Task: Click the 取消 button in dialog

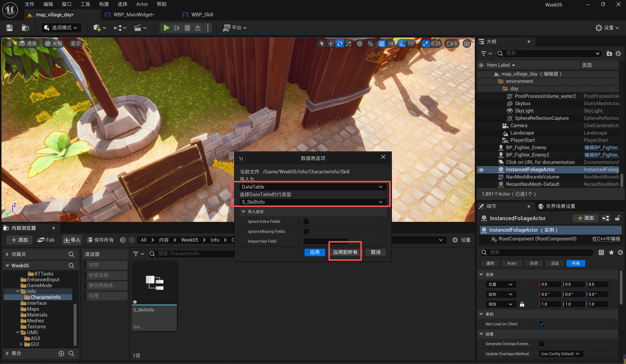Action: tap(375, 252)
